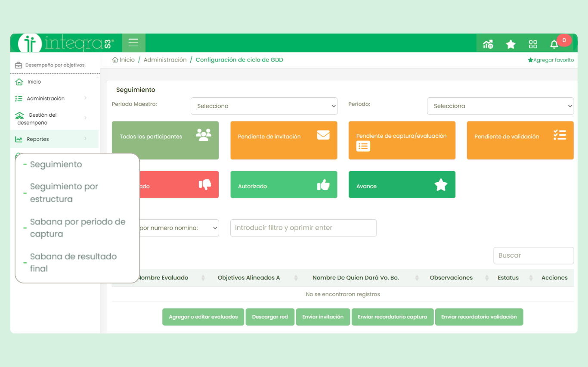Screen dimensions: 588x367
Task: Open the Periodo Maestro dropdown
Action: click(x=264, y=106)
